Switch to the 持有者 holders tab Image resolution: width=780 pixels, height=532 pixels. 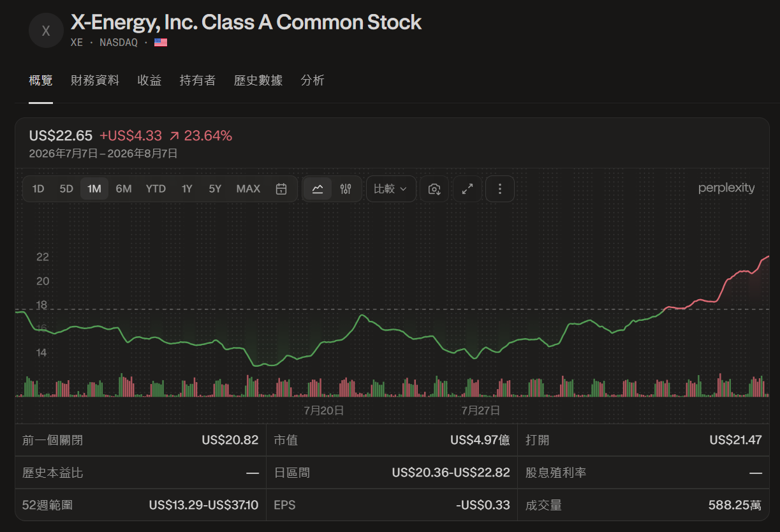[198, 80]
